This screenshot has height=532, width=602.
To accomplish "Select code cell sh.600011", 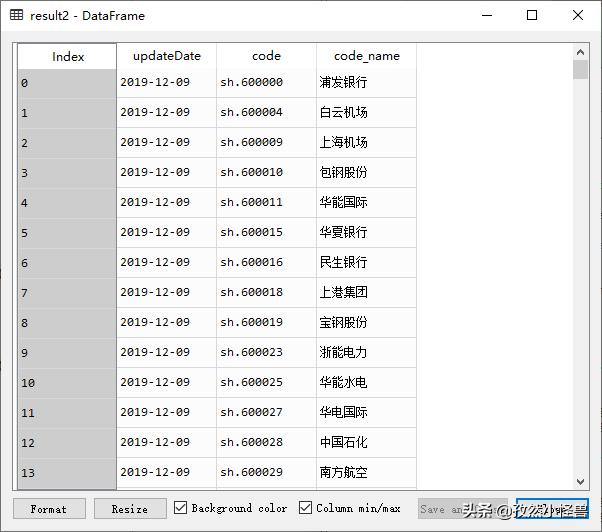I will (x=266, y=202).
